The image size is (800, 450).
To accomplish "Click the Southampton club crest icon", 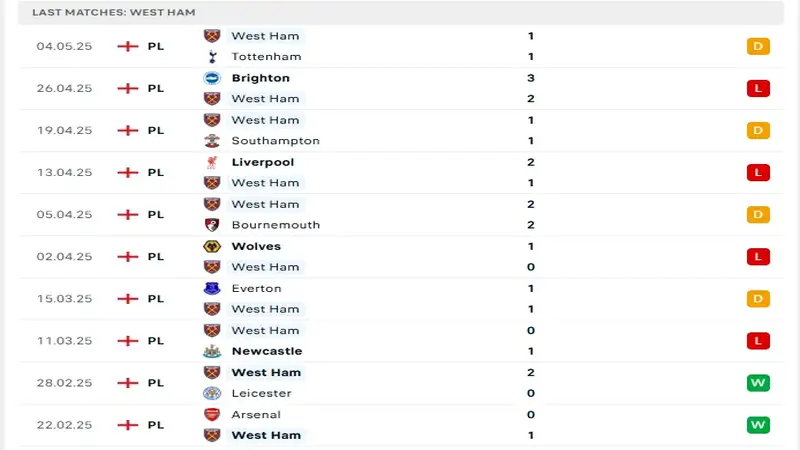I will (x=211, y=141).
